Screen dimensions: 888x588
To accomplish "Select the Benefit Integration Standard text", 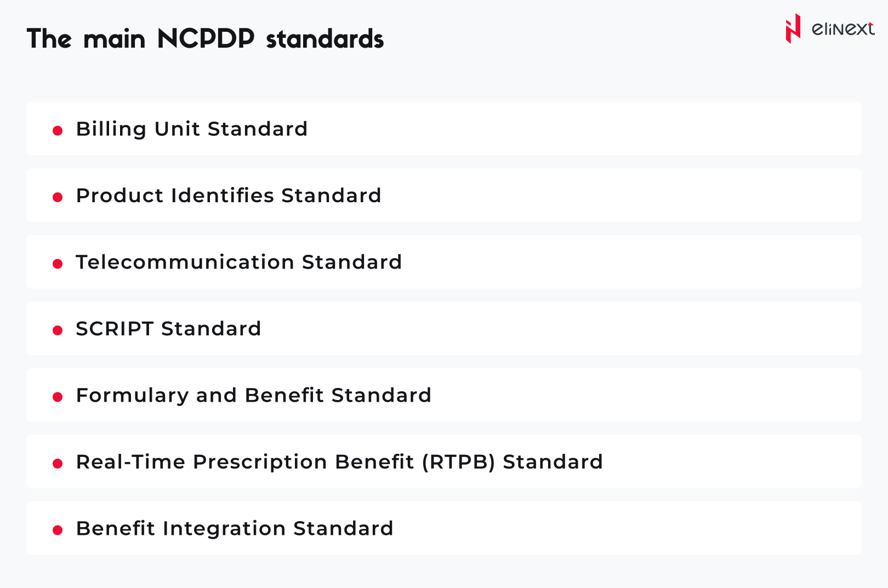I will point(235,529).
